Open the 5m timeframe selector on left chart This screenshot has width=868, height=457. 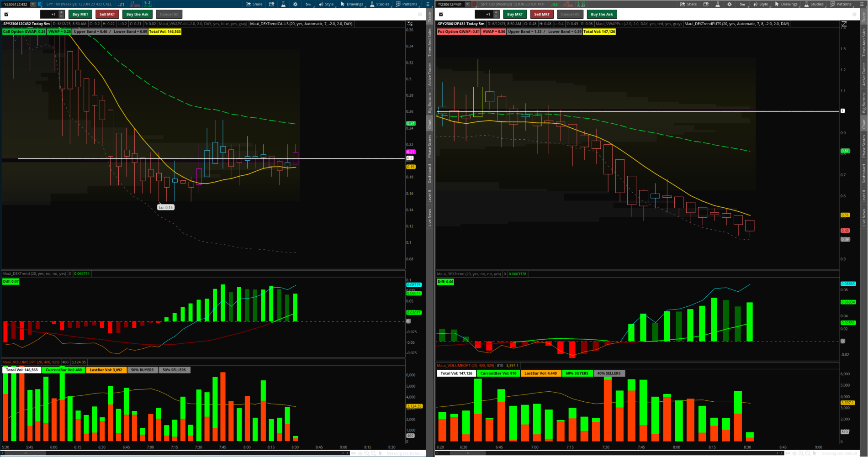coord(308,4)
